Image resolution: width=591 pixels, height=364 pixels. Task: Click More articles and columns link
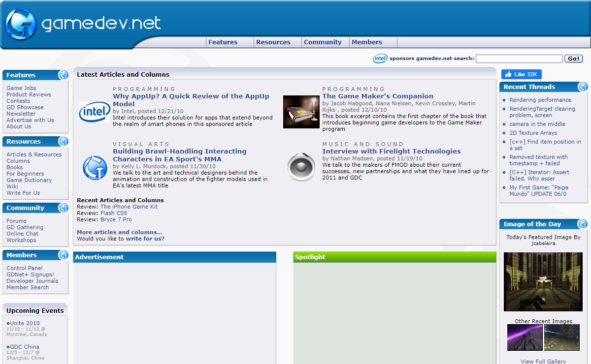point(120,232)
